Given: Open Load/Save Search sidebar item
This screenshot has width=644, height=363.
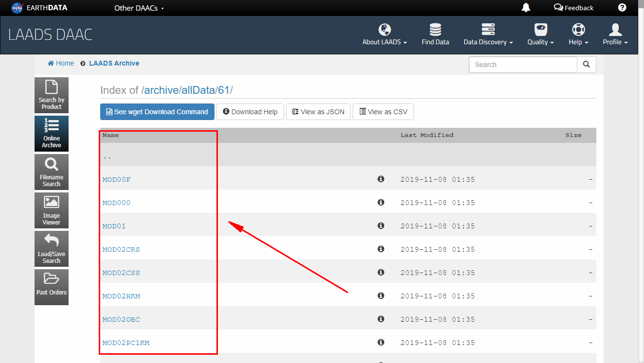Looking at the screenshot, I should 52,249.
